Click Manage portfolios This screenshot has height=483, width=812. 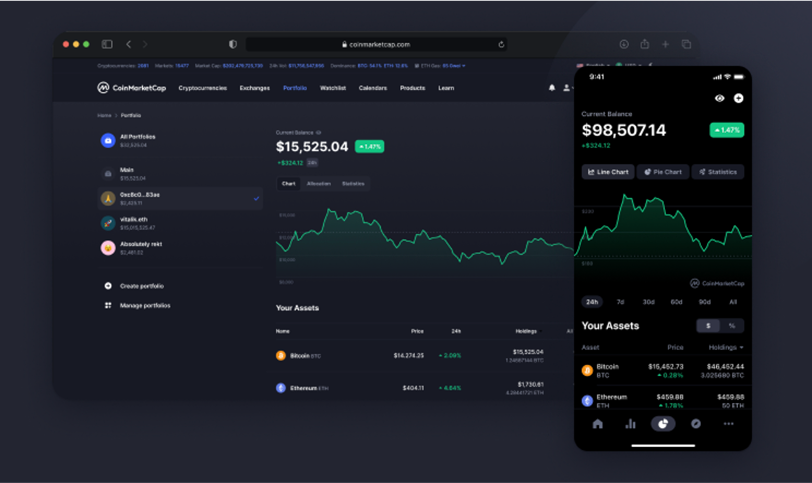(x=138, y=305)
